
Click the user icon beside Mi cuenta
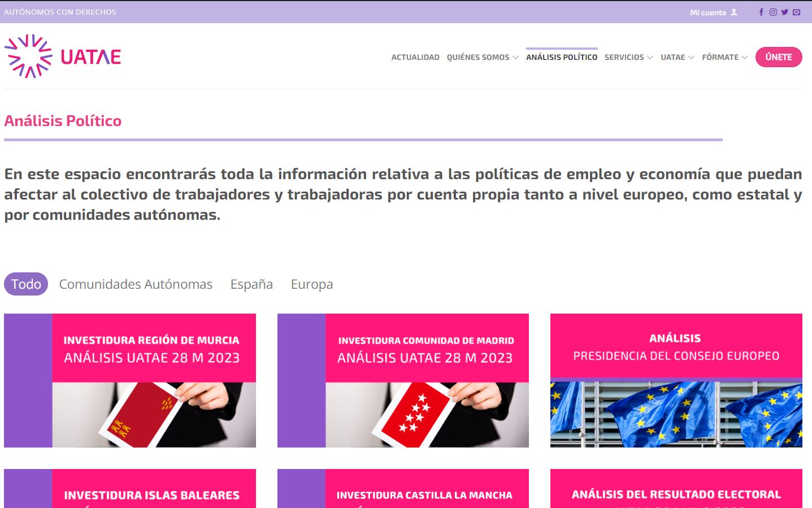coord(734,12)
